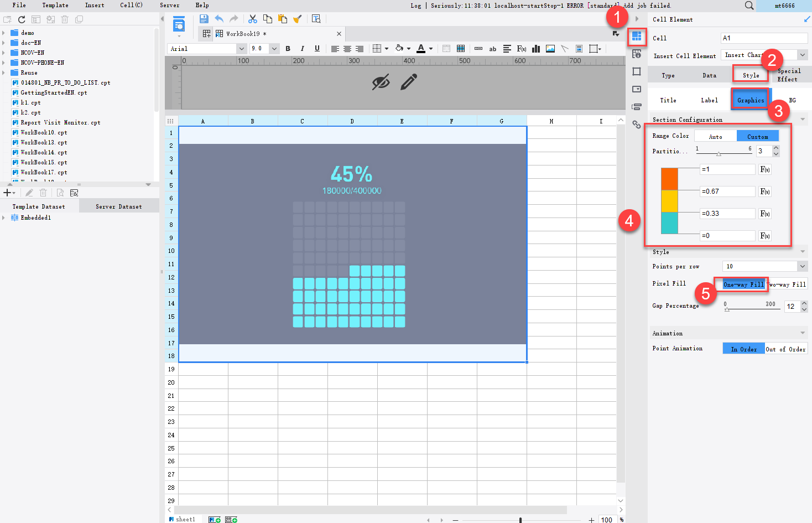
Task: Collapse the Animation section
Action: click(803, 333)
